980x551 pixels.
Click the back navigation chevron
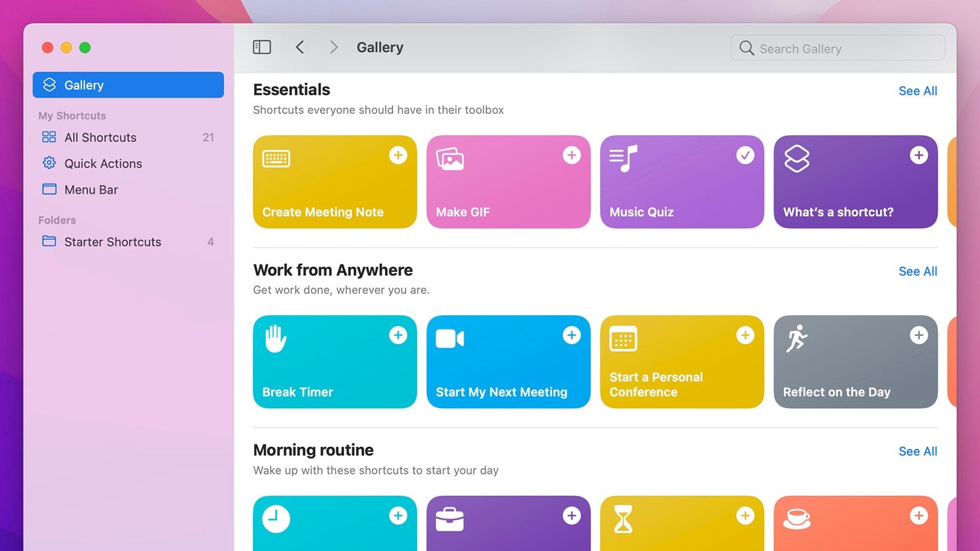(x=300, y=47)
